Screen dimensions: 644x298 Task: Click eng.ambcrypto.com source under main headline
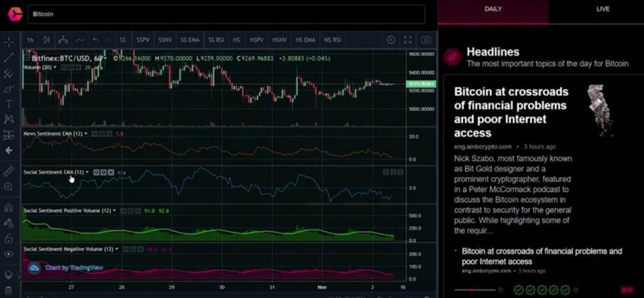click(x=483, y=147)
